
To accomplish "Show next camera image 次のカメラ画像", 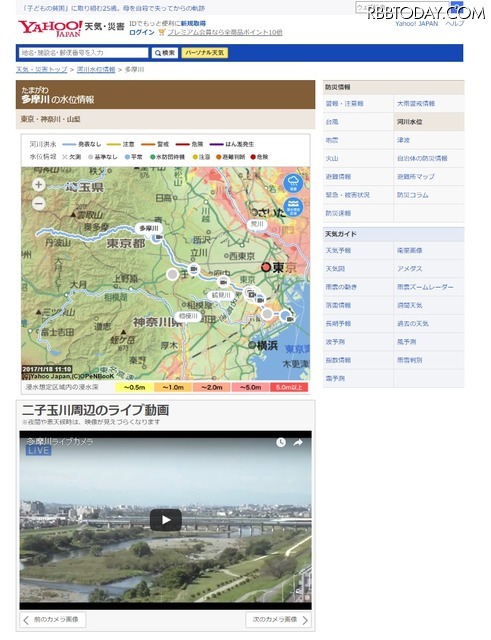I will 278,620.
